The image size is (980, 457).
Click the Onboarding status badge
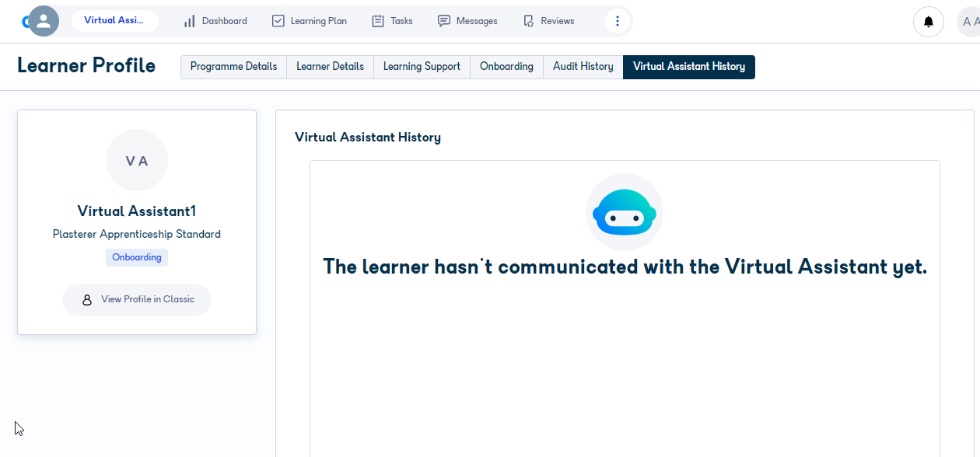click(137, 257)
